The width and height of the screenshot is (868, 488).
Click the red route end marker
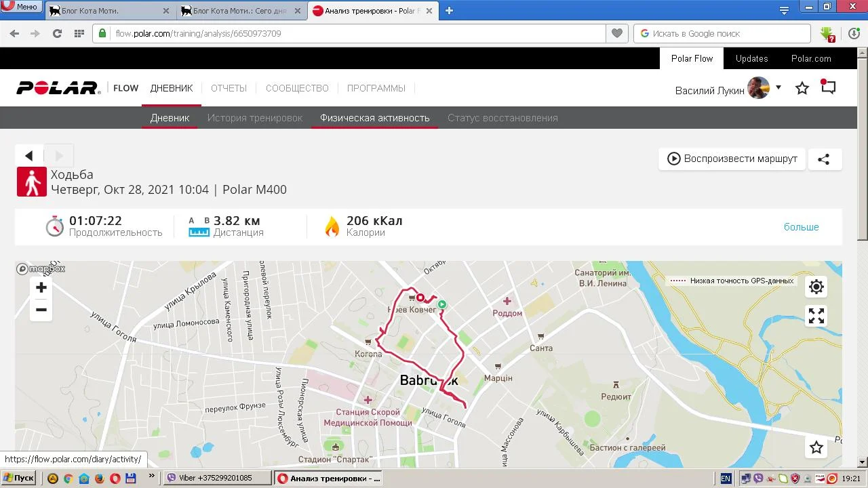click(420, 298)
